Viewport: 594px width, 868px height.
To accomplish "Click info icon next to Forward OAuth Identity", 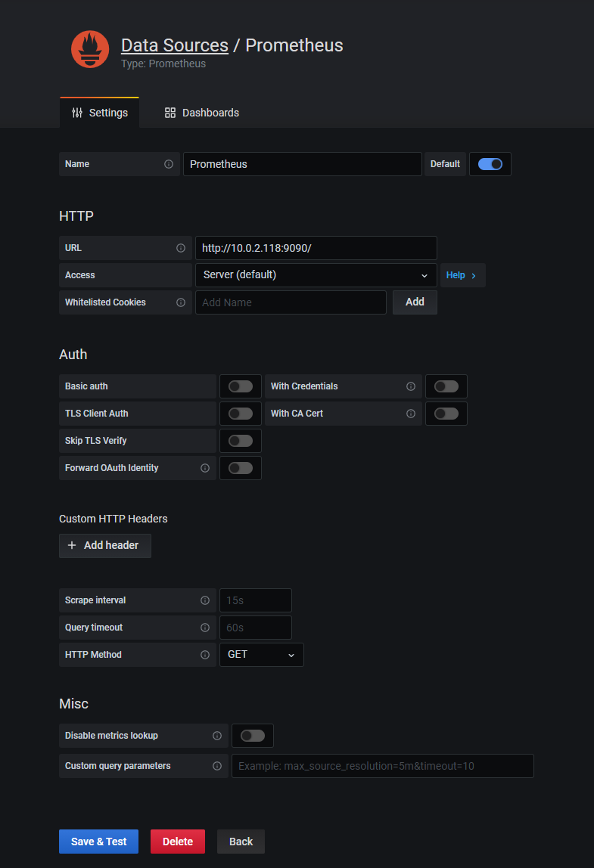I will tap(205, 468).
